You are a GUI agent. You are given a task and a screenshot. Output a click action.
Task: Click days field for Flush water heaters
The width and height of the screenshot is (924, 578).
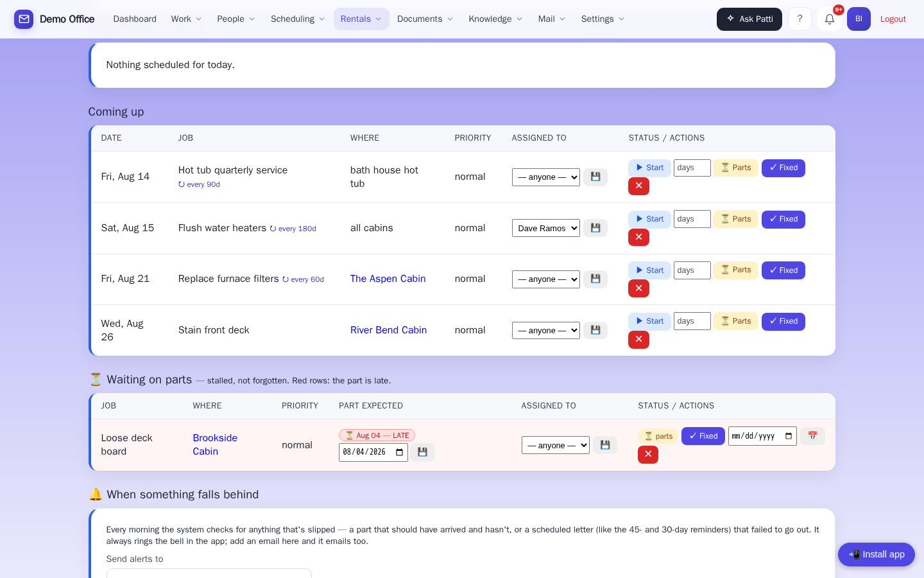692,219
